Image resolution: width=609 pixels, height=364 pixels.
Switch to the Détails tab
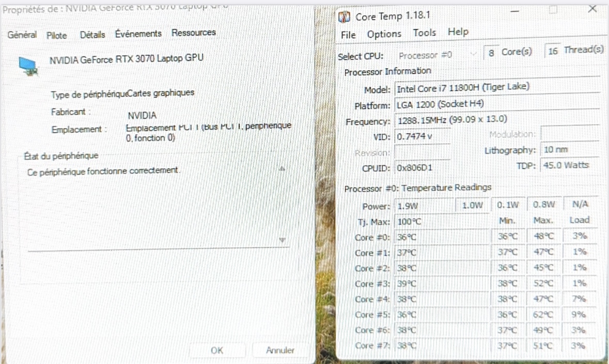pyautogui.click(x=92, y=35)
